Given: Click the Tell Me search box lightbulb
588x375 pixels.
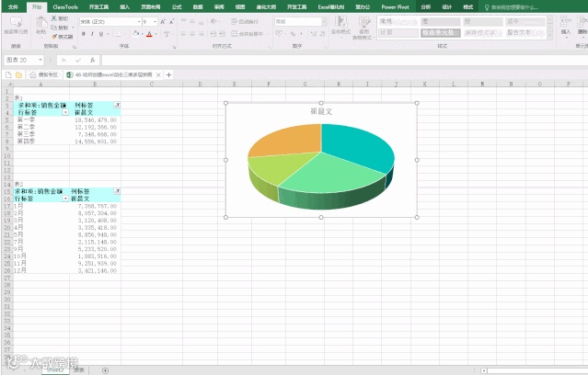Looking at the screenshot, I should pos(487,7).
